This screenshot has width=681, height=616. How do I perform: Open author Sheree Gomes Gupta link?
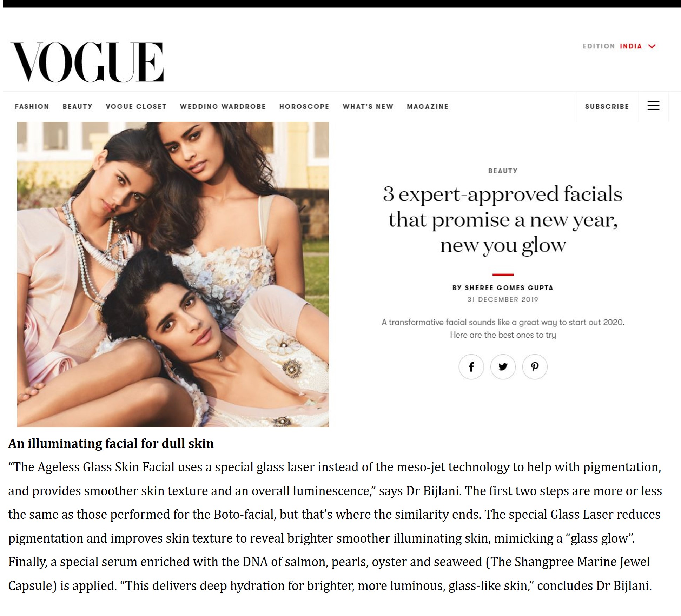coord(503,288)
